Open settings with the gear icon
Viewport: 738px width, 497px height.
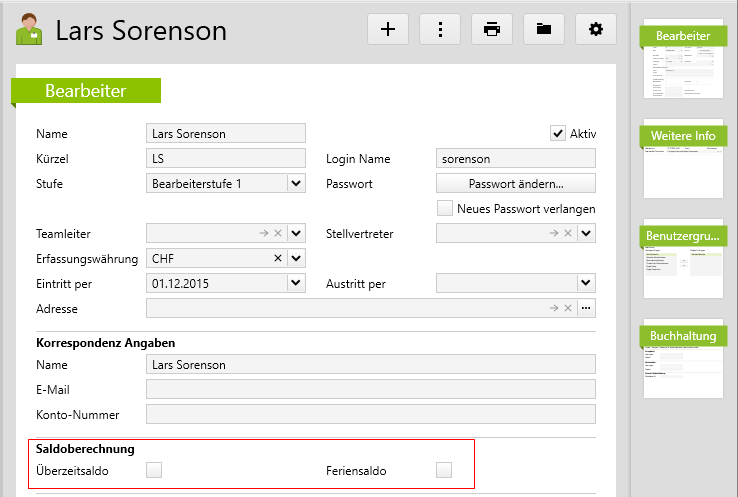coord(596,29)
